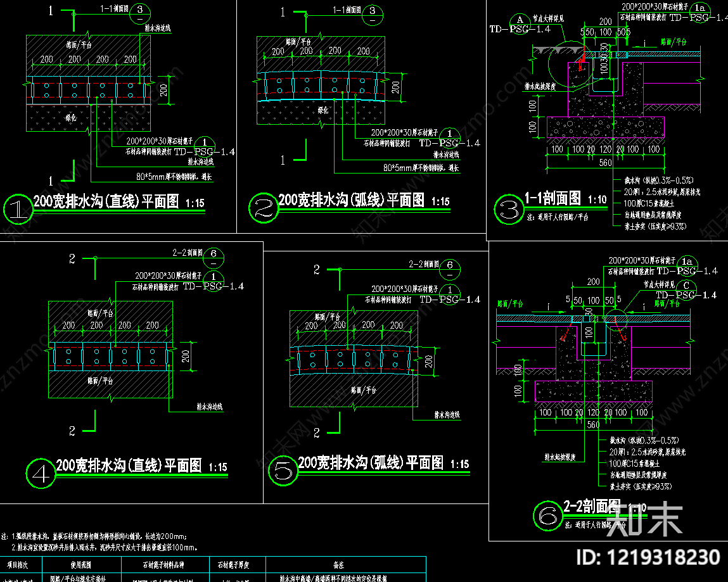Click the '素土夯实' note in drawing 3

pos(655,227)
